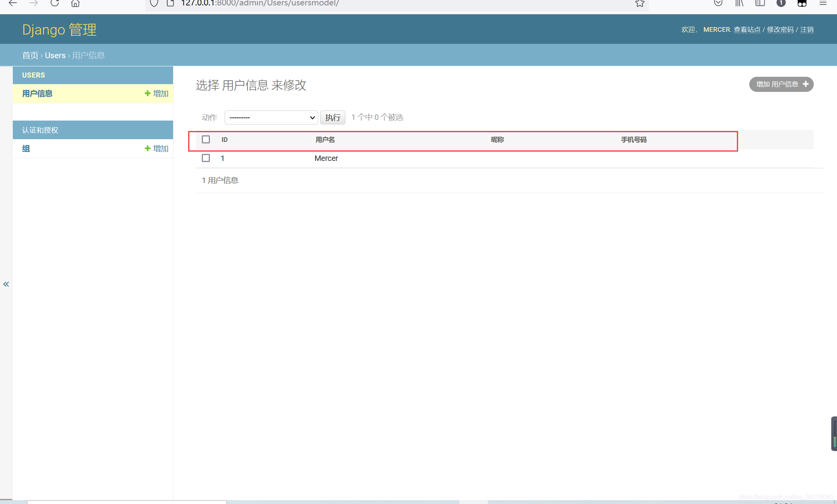The image size is (837, 504).
Task: Open the Pocket save icon
Action: click(x=718, y=3)
